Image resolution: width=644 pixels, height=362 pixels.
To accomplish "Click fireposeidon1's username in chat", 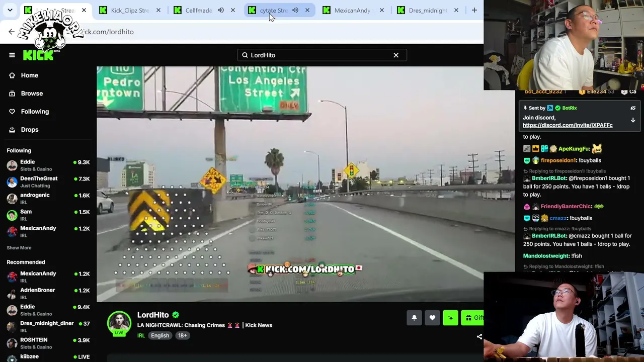I will click(558, 160).
